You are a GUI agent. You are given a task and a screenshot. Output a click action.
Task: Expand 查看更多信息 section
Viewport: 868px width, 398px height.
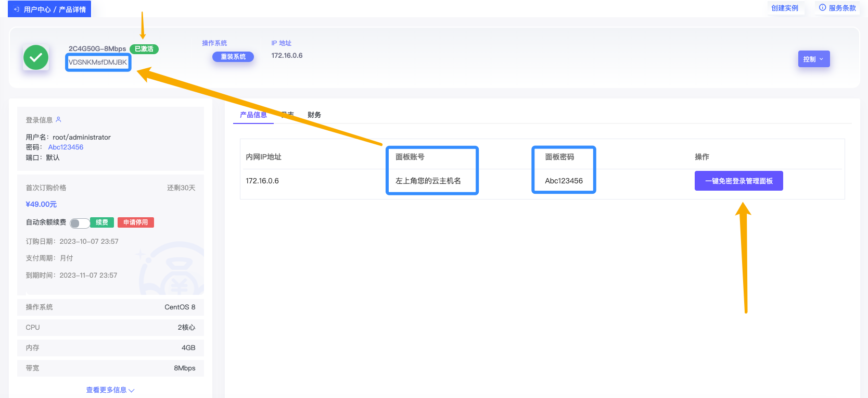pyautogui.click(x=110, y=390)
